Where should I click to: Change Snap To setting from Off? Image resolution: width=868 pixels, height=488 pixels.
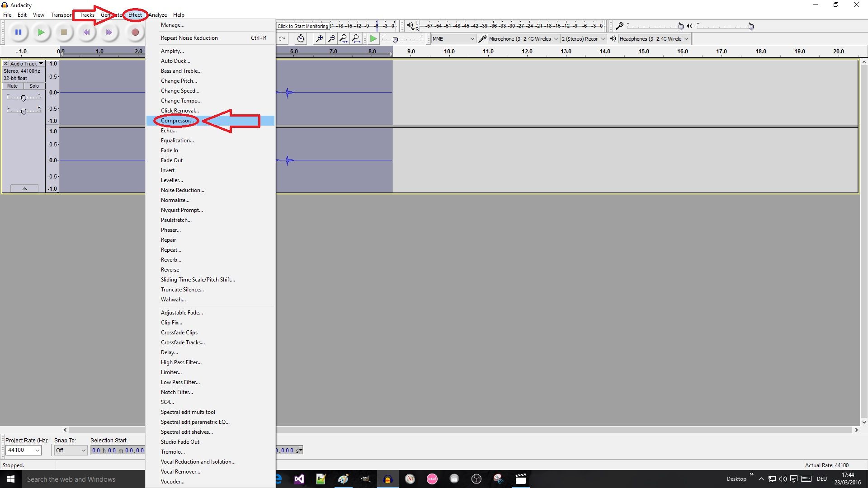[83, 450]
